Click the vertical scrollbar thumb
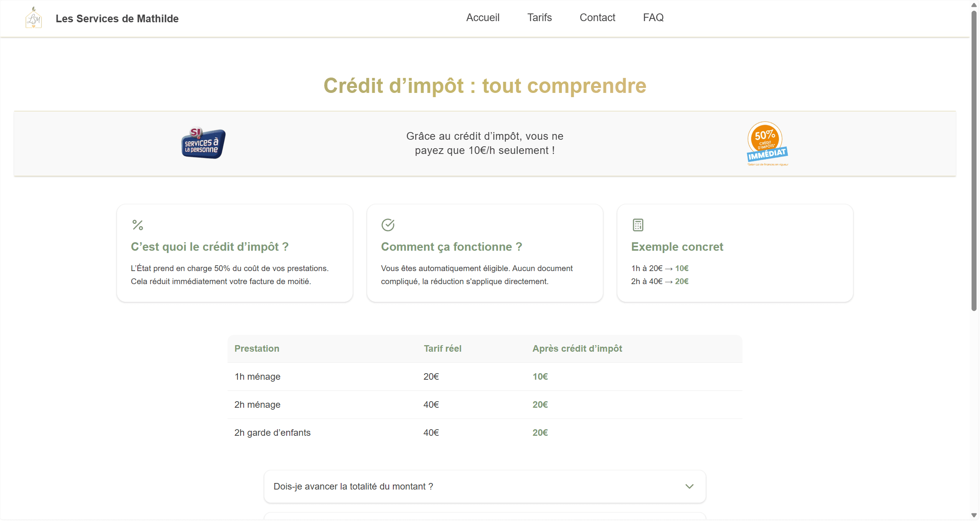 point(974,161)
